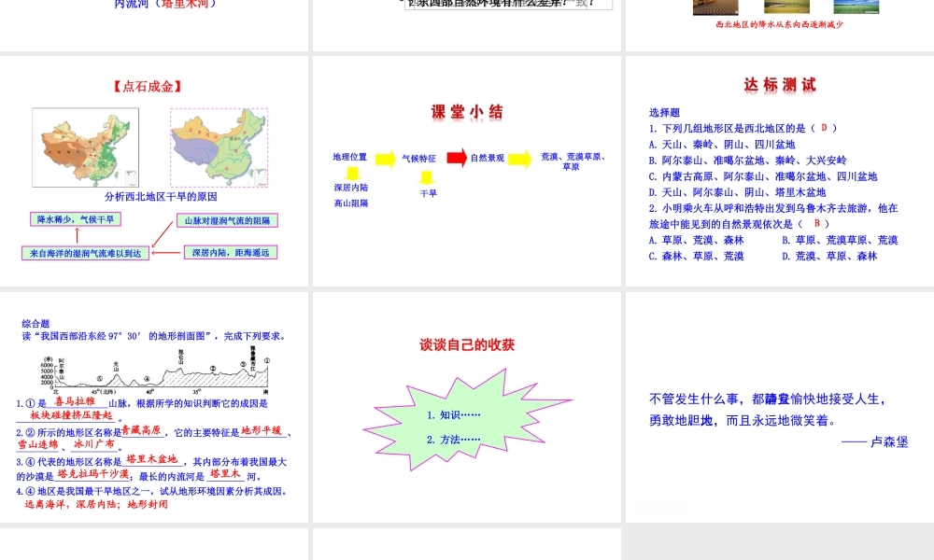This screenshot has height=560, width=934.
Task: Click option A. 天山、秦岭、阴山、四川盆地
Action: coord(722,145)
